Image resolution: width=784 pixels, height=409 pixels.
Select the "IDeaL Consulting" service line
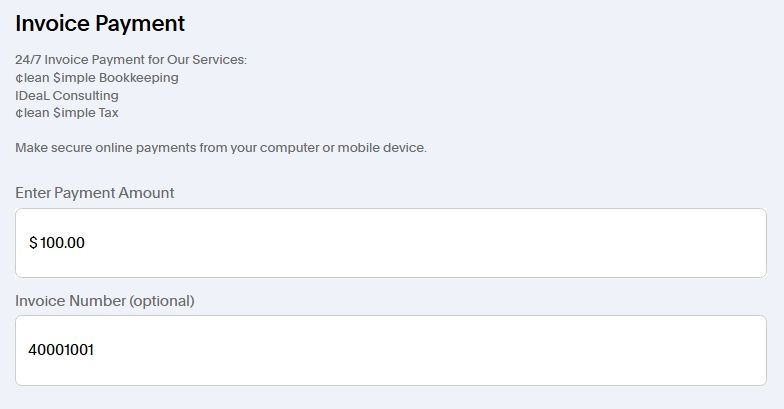tap(67, 96)
